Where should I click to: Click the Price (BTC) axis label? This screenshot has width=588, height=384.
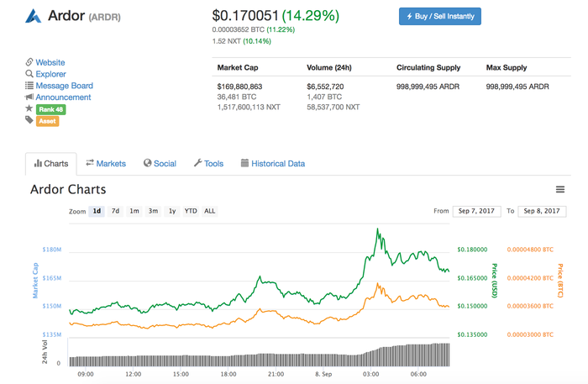click(560, 281)
